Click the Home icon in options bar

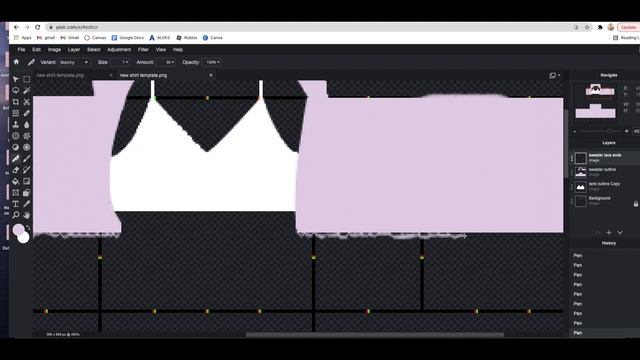16,62
